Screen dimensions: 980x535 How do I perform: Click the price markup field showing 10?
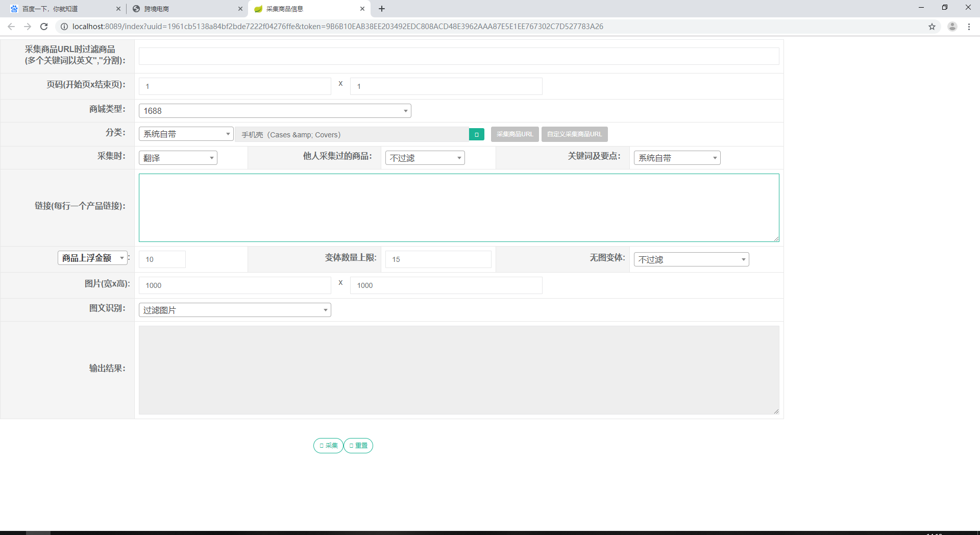click(162, 259)
